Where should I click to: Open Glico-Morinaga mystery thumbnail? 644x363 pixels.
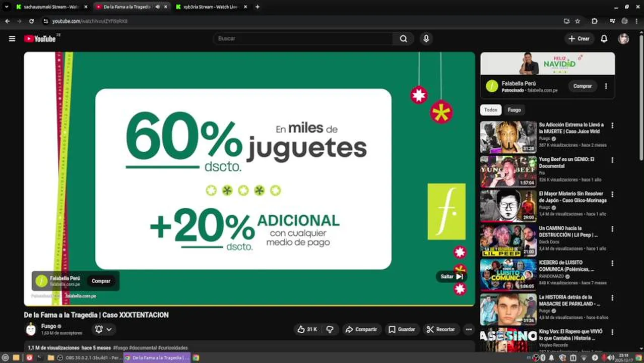(x=508, y=206)
